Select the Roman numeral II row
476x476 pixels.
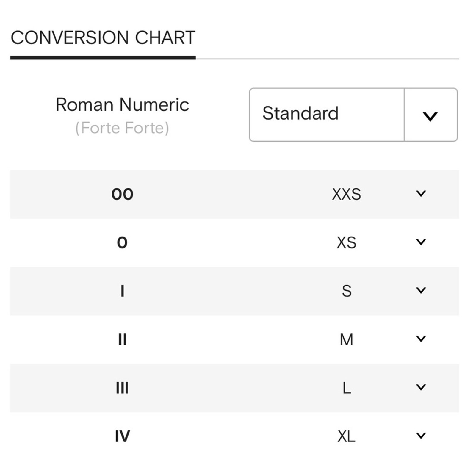coord(234,339)
